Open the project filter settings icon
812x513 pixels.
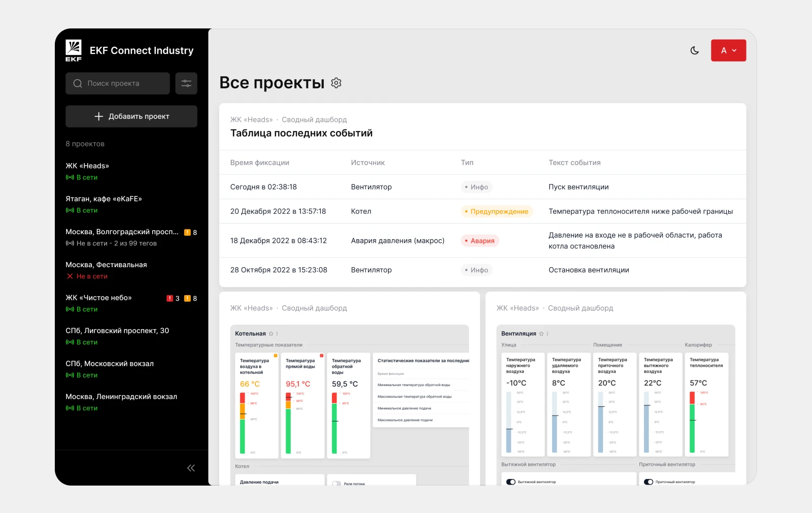click(186, 83)
